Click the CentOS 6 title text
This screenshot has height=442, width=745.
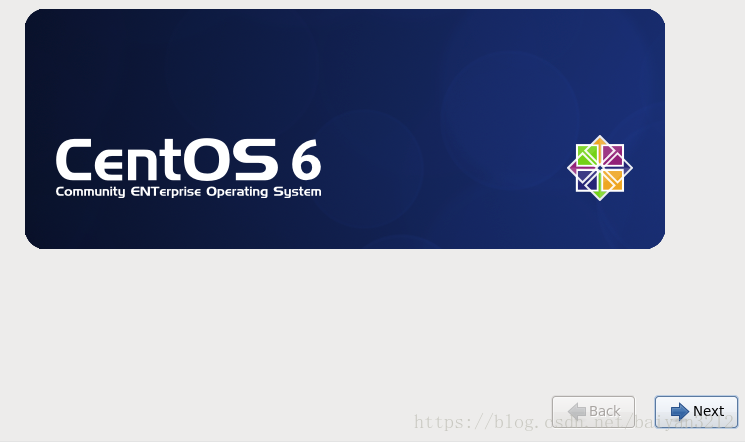tap(189, 160)
